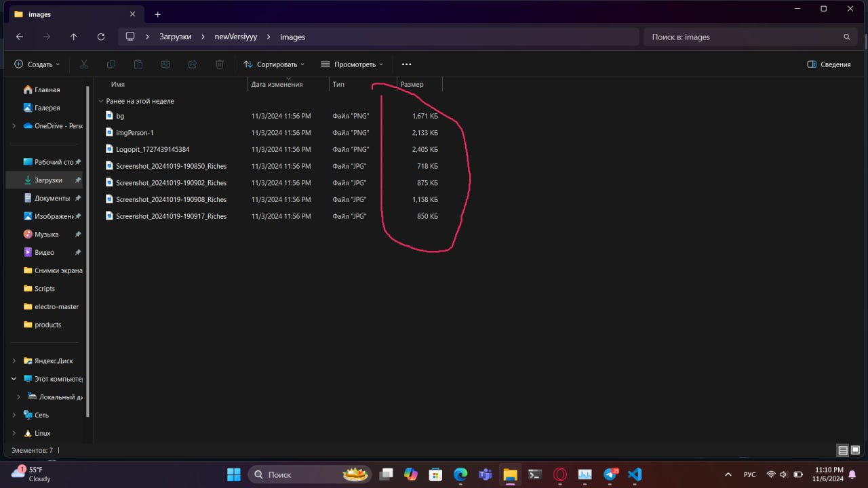Switch to details list view in the status bar
Screen dimensions: 868x488
click(x=842, y=450)
